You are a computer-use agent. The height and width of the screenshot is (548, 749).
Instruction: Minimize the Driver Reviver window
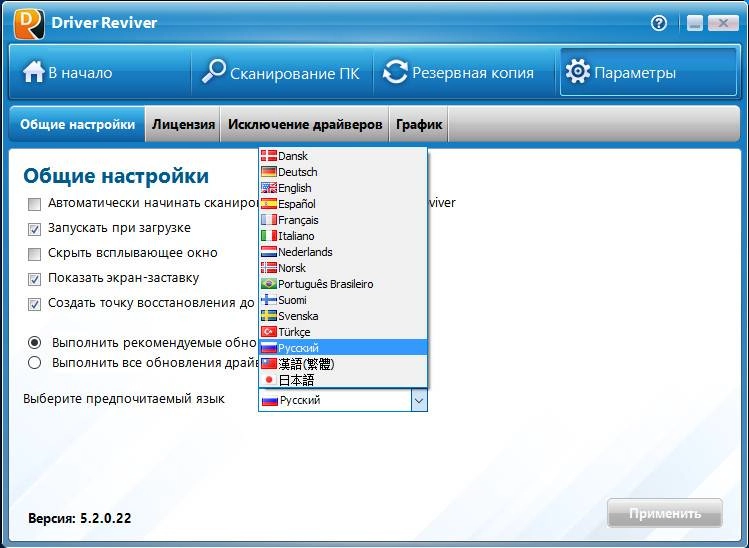coord(695,23)
